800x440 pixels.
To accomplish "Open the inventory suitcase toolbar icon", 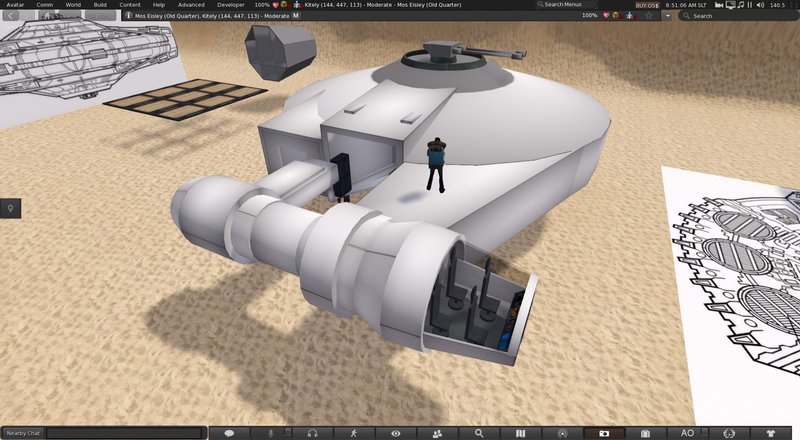I will [645, 433].
